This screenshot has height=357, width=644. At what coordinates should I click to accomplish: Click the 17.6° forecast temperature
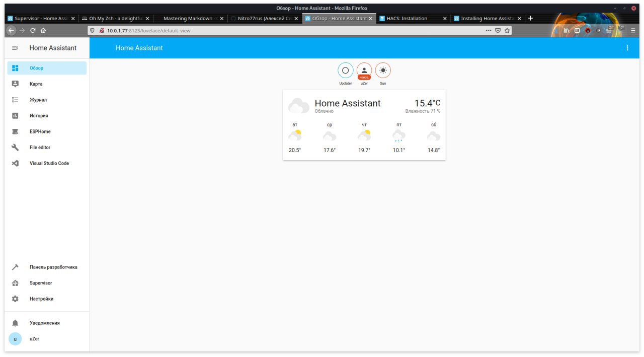pos(330,150)
